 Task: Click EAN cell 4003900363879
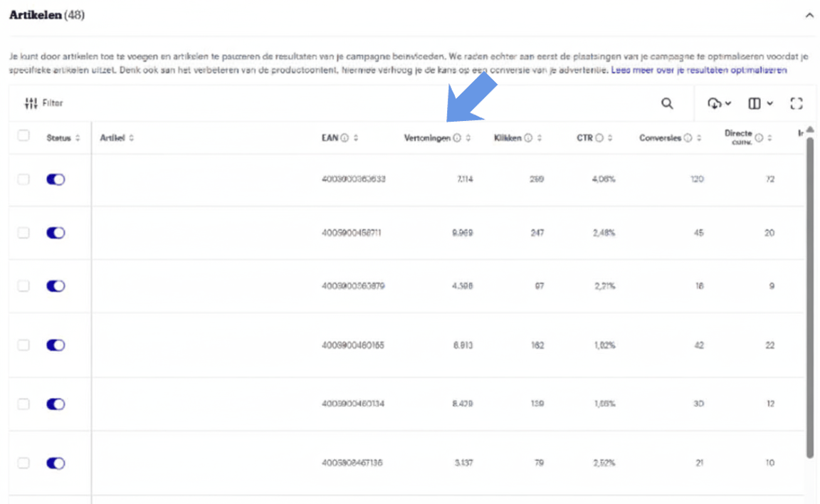click(x=353, y=286)
